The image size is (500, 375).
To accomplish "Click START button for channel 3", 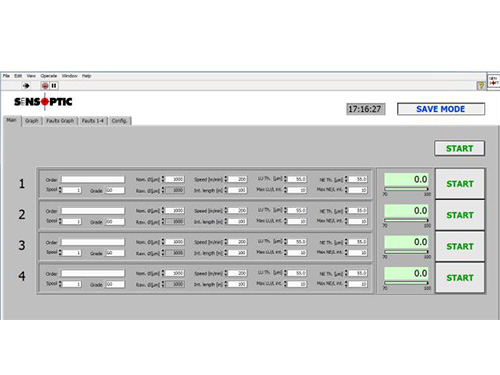I will 460,246.
